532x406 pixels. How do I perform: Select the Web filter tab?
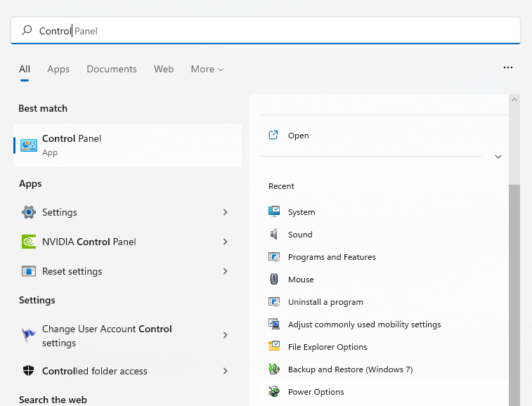point(164,69)
